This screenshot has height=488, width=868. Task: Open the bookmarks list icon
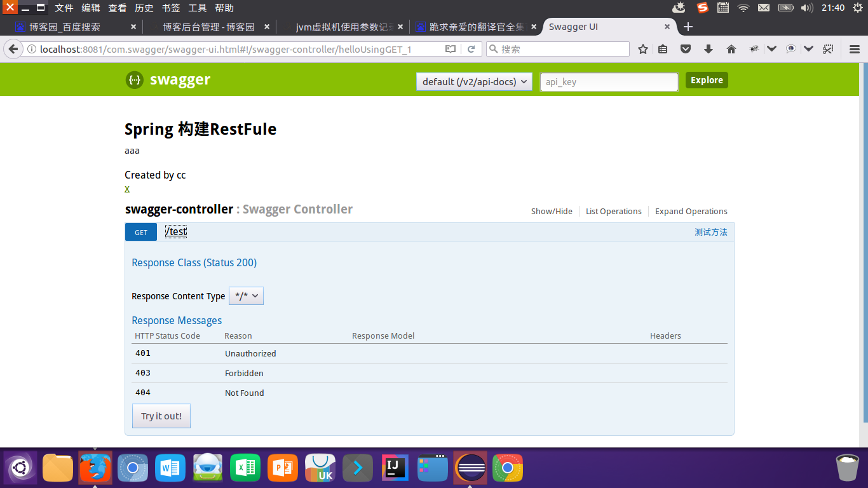(x=663, y=49)
